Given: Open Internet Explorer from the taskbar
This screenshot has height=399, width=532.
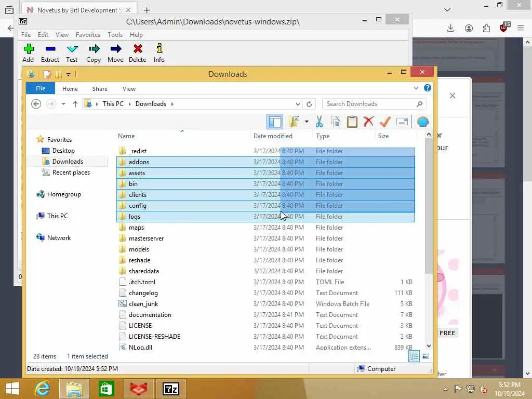Looking at the screenshot, I should 43,389.
